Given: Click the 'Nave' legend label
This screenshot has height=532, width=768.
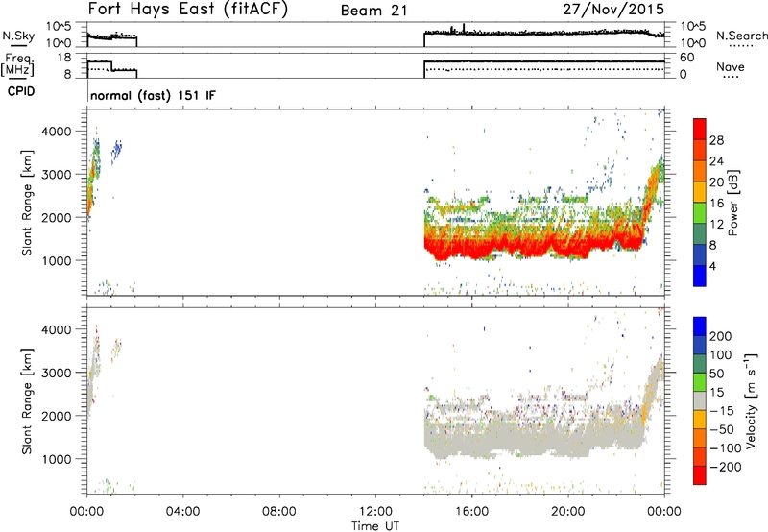Looking at the screenshot, I should click(730, 66).
